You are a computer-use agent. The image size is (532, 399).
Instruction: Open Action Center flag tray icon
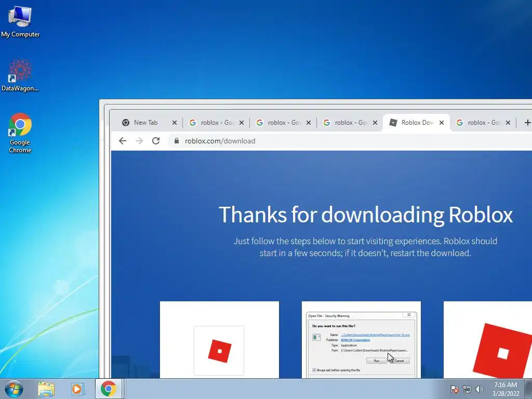(454, 389)
